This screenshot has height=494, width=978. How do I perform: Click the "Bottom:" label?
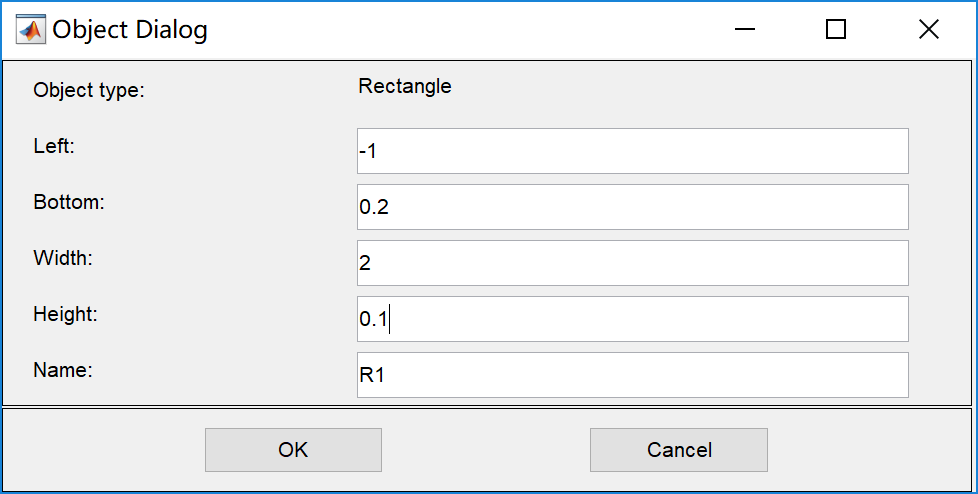(69, 201)
